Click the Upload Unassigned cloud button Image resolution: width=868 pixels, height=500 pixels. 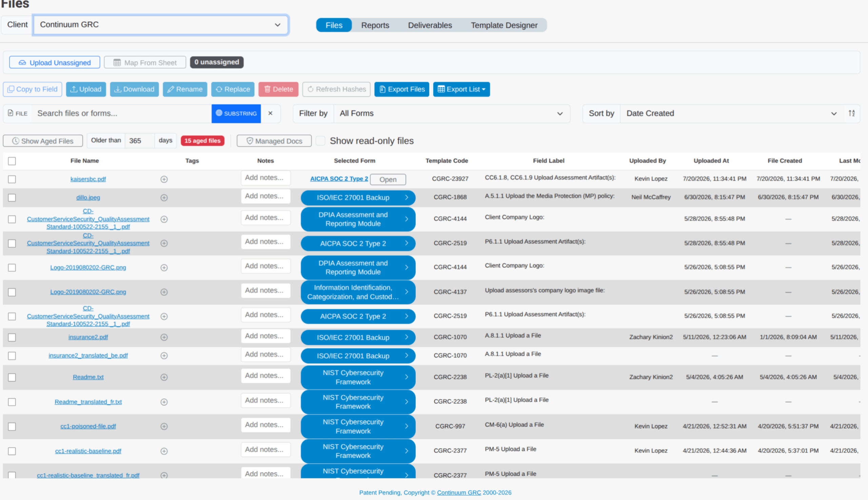55,62
